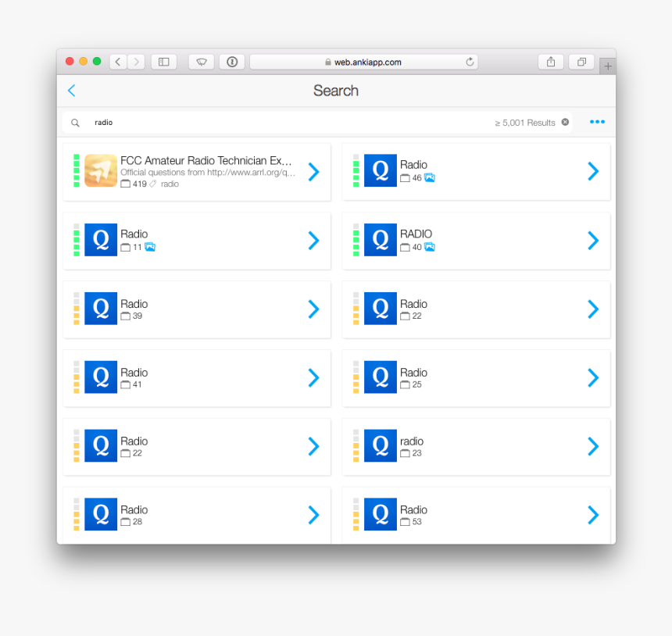Open the Radio deck with 25 cards via its chevron

(592, 378)
